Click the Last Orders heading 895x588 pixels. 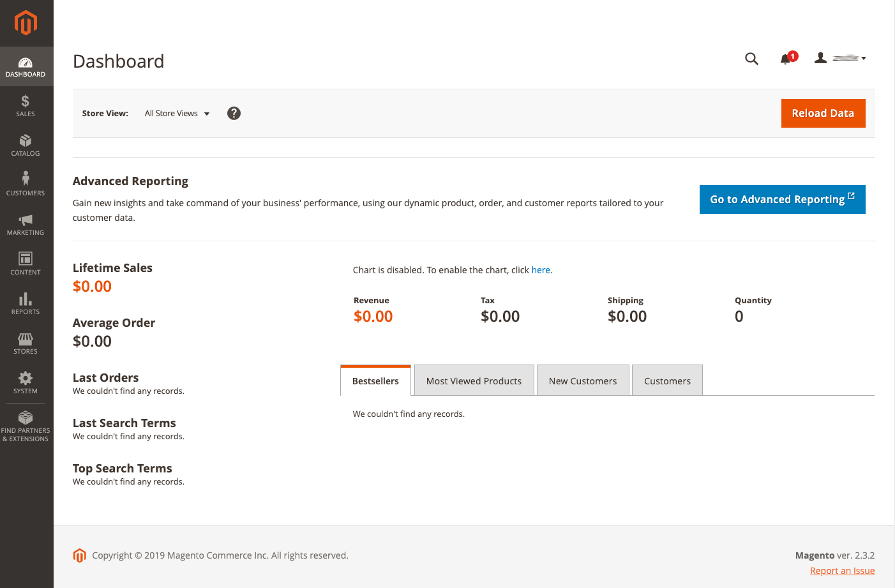click(x=105, y=377)
